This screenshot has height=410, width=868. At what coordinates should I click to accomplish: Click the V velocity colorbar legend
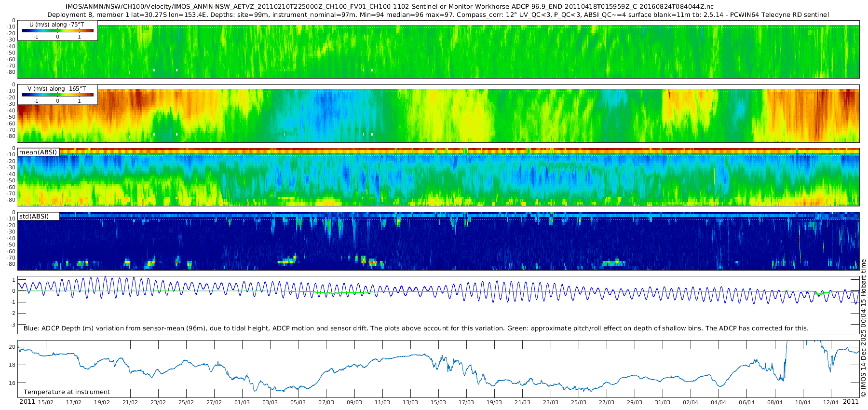pos(57,95)
